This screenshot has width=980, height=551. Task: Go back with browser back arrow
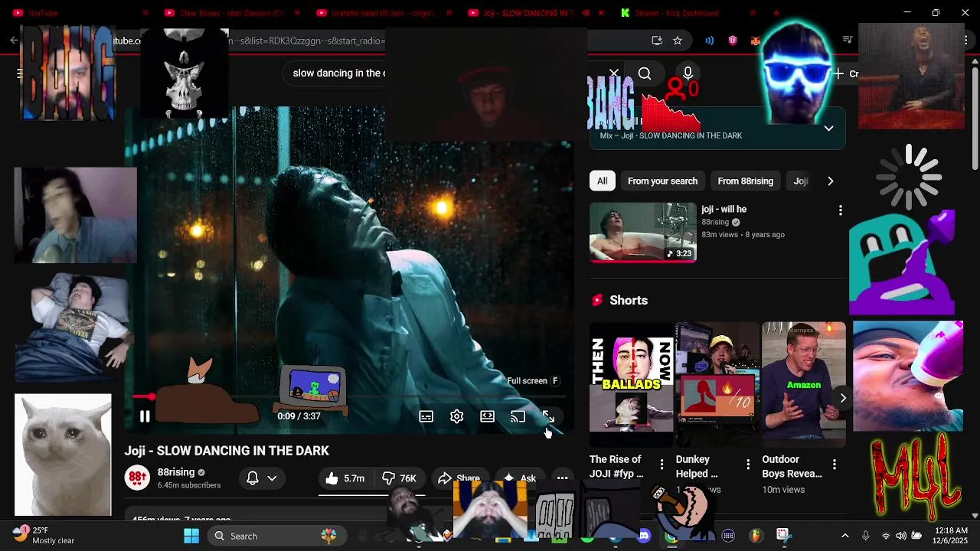[x=14, y=41]
